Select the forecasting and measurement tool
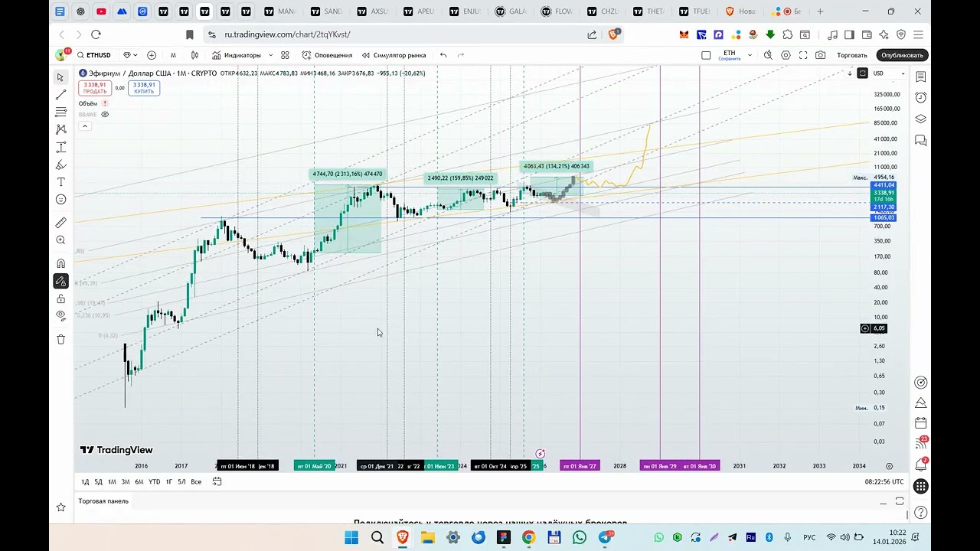Screen dimensions: 980x551 [60, 148]
